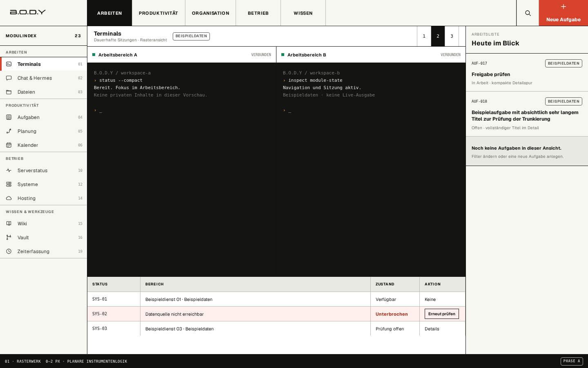
Task: Open the Organisation tab
Action: coord(211,13)
